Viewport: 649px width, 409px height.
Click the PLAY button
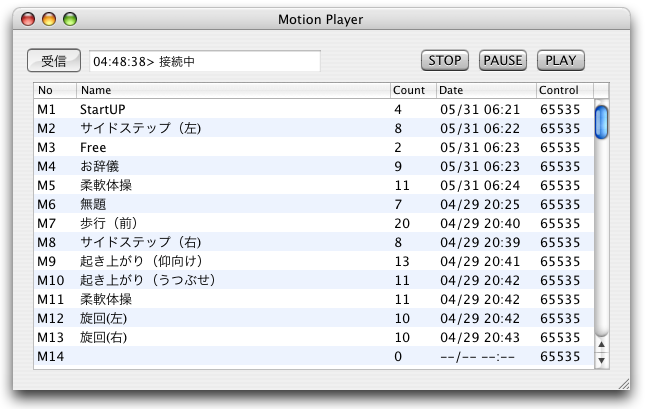(560, 60)
